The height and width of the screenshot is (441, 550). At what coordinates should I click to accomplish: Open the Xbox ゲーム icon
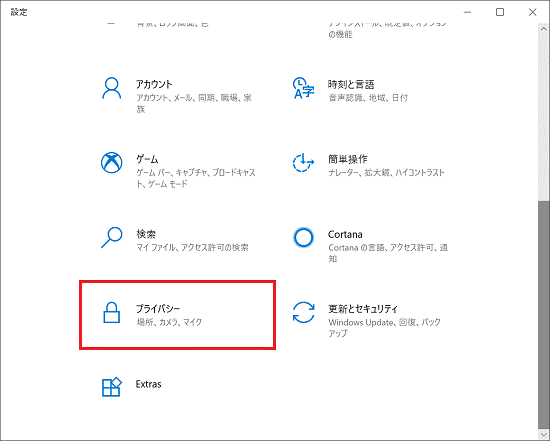112,163
